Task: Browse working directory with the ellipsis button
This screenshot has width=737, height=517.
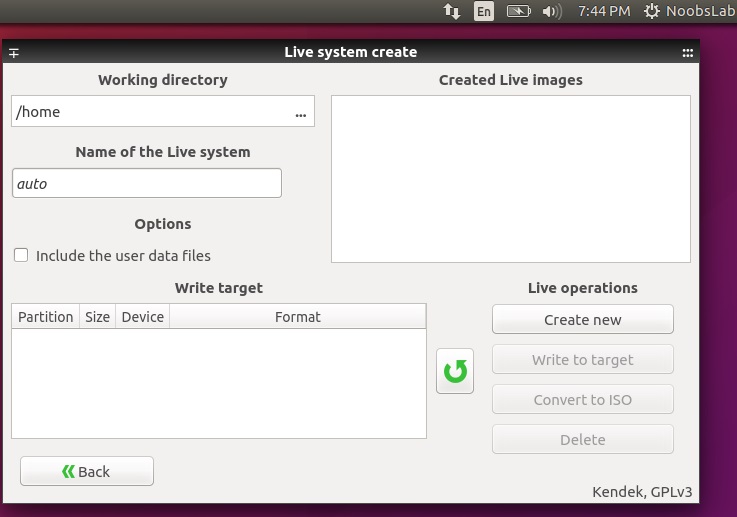Action: coord(301,113)
